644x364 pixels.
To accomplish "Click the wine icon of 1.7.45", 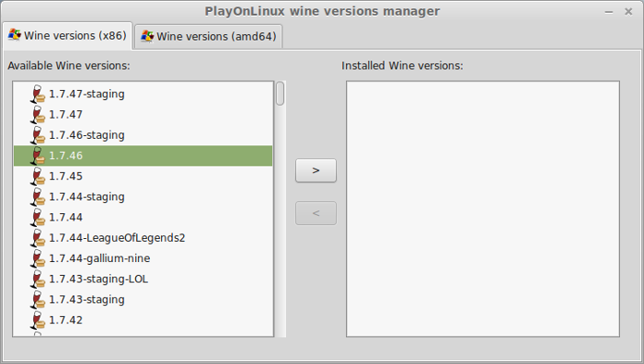I will pos(38,176).
